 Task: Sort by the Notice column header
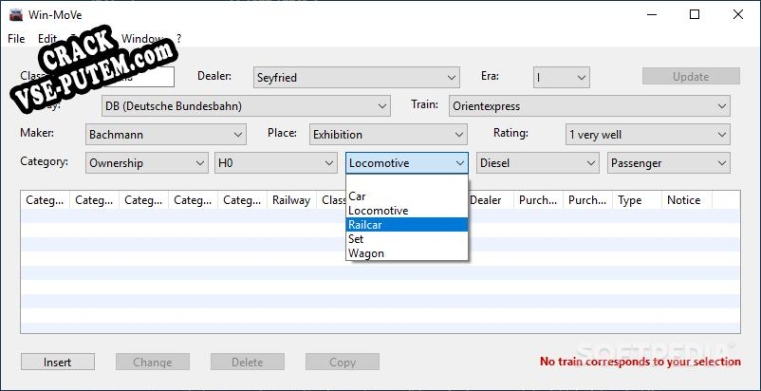tap(687, 200)
